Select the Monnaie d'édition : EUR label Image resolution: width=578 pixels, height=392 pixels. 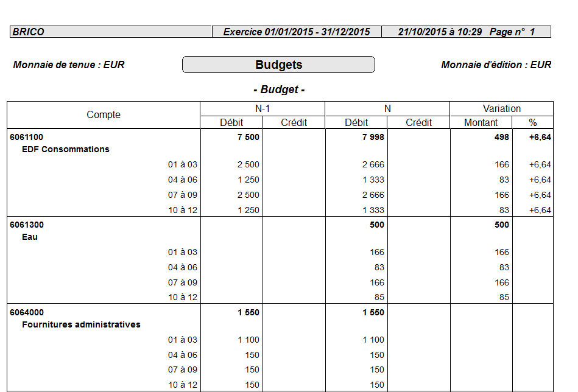point(496,65)
